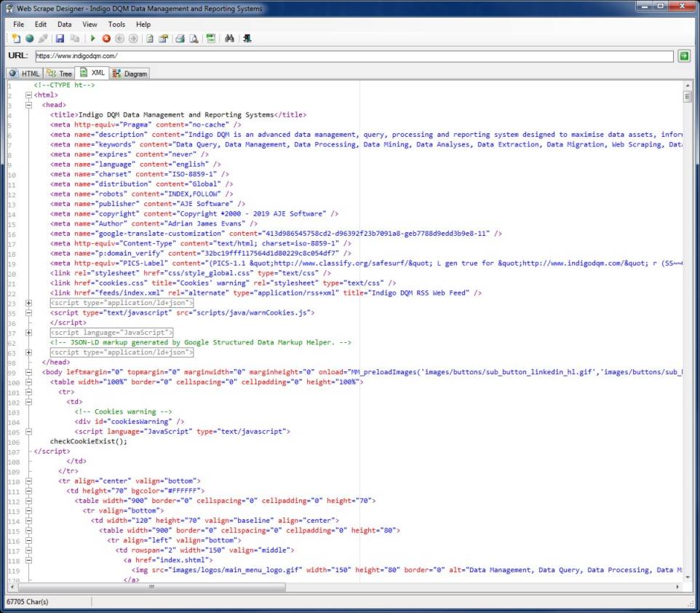Screen dimensions: 700x613
Task: Expand the collapsed script node on line 23
Action: [28, 302]
